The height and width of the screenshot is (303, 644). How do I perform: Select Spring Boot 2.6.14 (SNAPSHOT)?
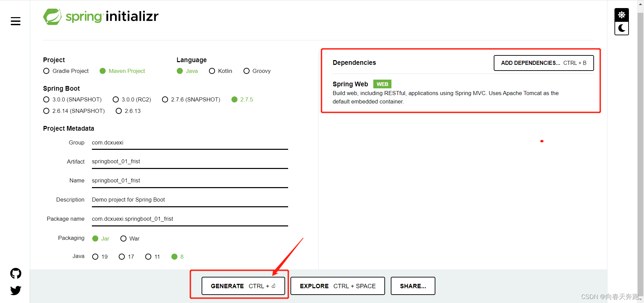pos(74,111)
